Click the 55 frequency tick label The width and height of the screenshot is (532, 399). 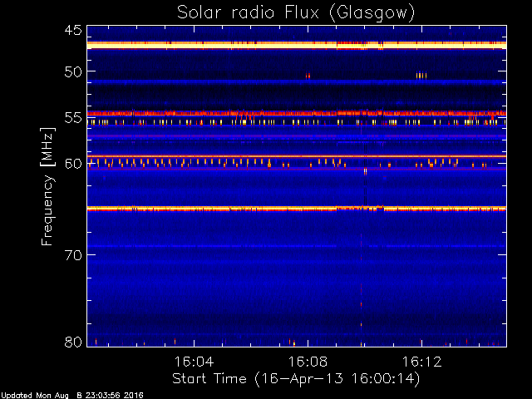pyautogui.click(x=73, y=118)
